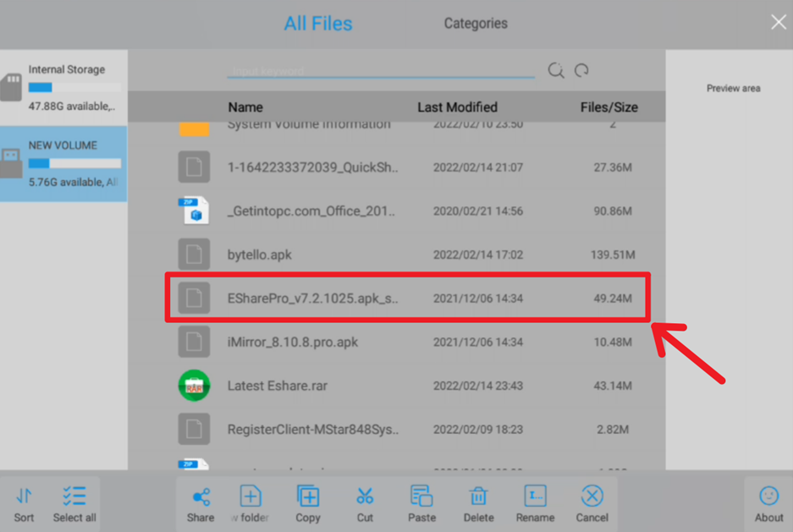
Task: Click 2022/02/14 17:02 date of bytello.apk
Action: coord(478,255)
